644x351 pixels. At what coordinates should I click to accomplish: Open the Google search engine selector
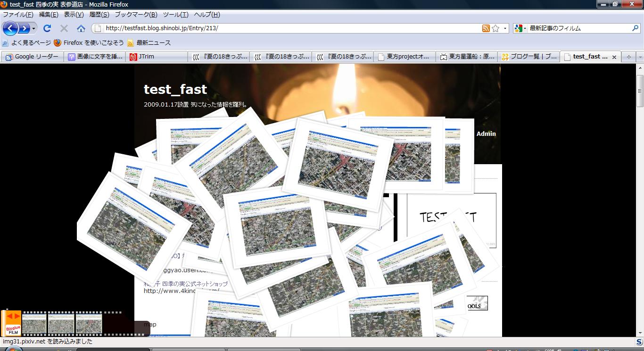520,28
